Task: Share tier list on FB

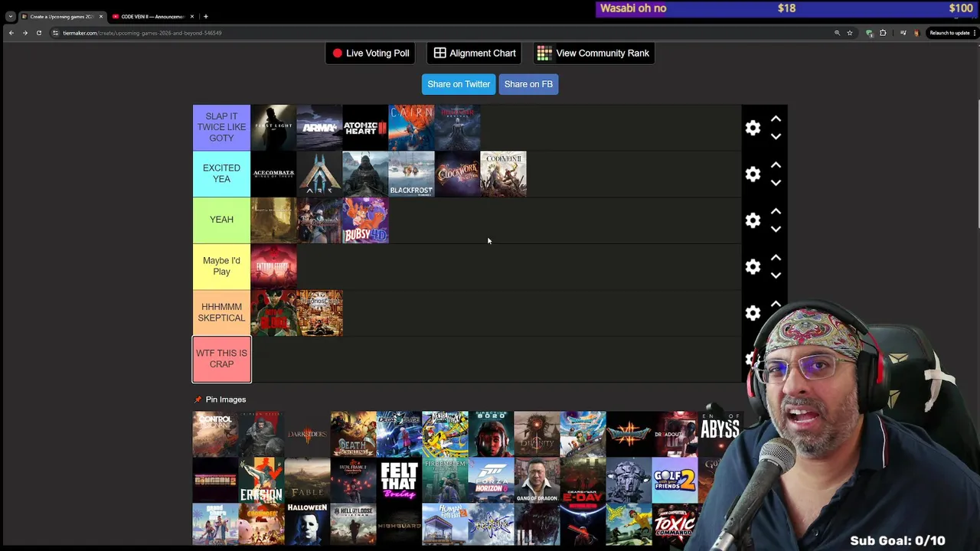Action: point(528,84)
